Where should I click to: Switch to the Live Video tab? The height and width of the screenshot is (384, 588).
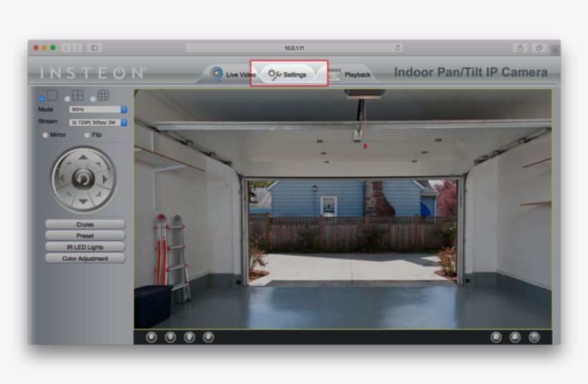232,75
